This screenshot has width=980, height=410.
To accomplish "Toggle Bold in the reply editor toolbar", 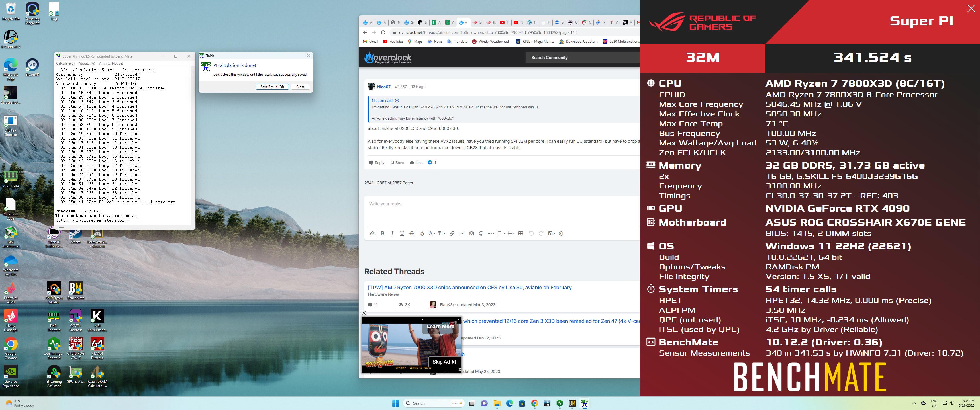I will pyautogui.click(x=382, y=233).
